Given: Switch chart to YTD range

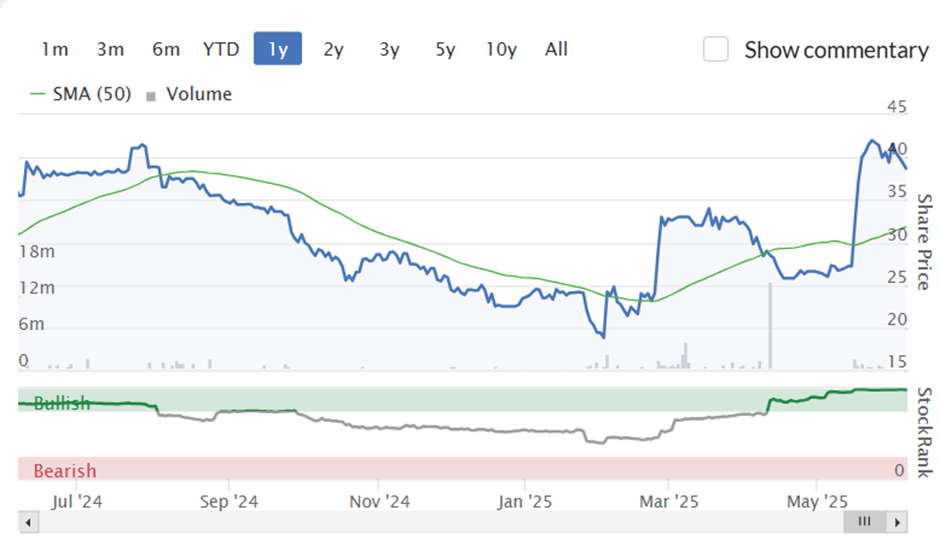Looking at the screenshot, I should pos(221,49).
